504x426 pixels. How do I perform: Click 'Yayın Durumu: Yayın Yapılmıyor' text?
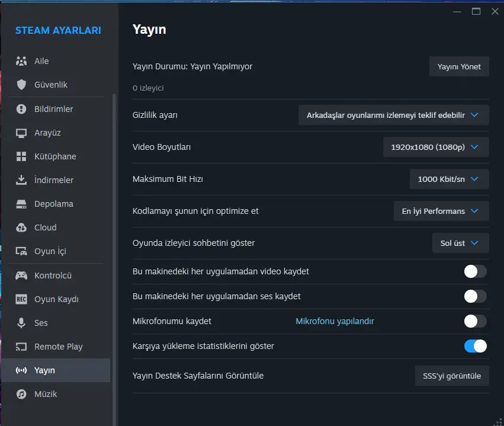(x=192, y=66)
